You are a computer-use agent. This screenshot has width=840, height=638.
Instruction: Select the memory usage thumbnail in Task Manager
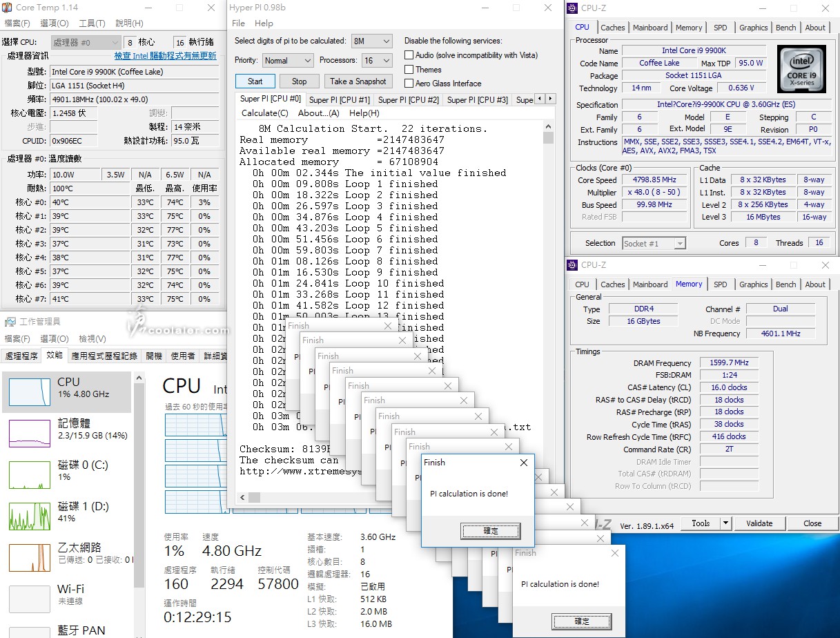click(29, 433)
